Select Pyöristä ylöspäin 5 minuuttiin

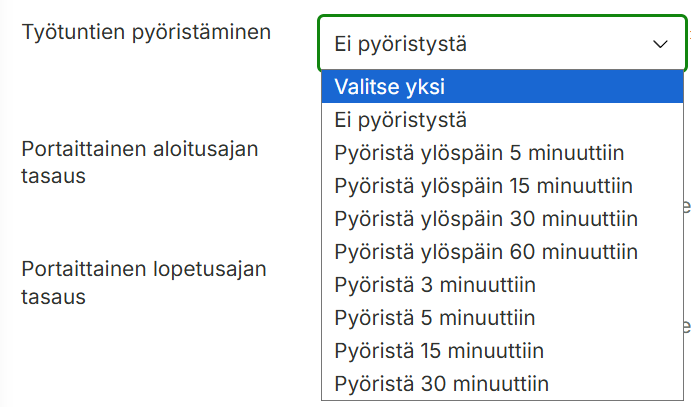click(x=502, y=153)
